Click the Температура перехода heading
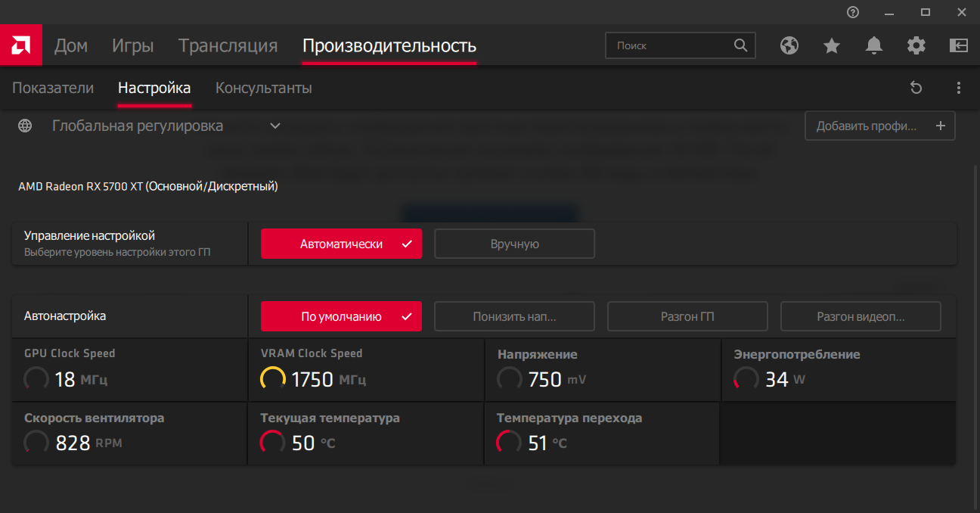The width and height of the screenshot is (980, 513). pos(569,418)
